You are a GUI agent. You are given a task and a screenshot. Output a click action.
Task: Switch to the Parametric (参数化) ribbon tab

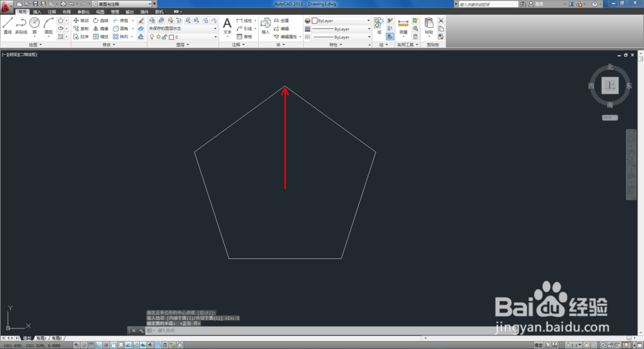coord(83,12)
